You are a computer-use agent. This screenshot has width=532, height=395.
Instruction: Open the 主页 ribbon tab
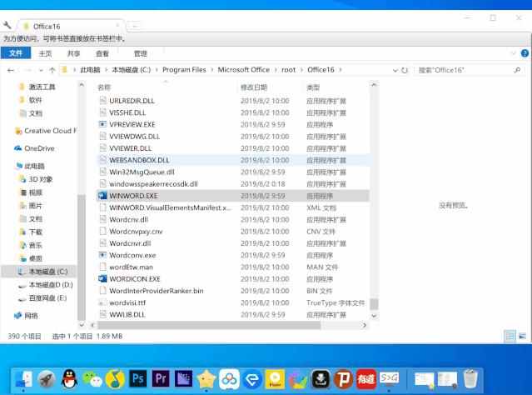point(45,53)
